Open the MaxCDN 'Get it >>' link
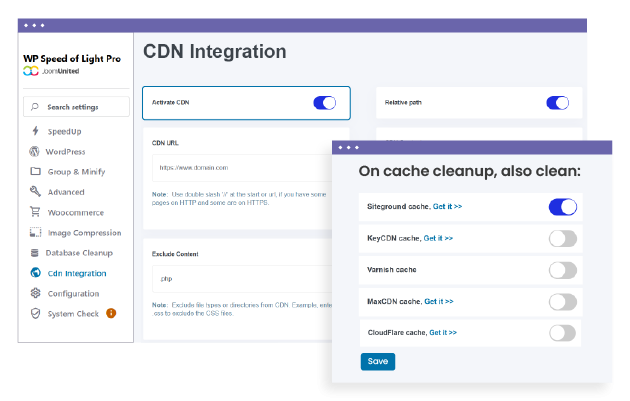Image resolution: width=630 pixels, height=401 pixels. click(x=439, y=301)
